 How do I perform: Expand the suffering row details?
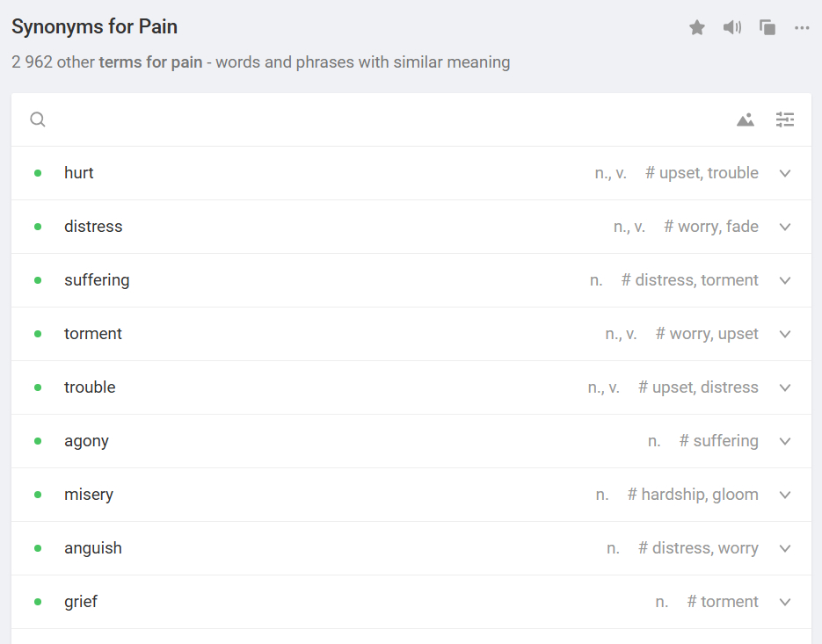point(785,281)
